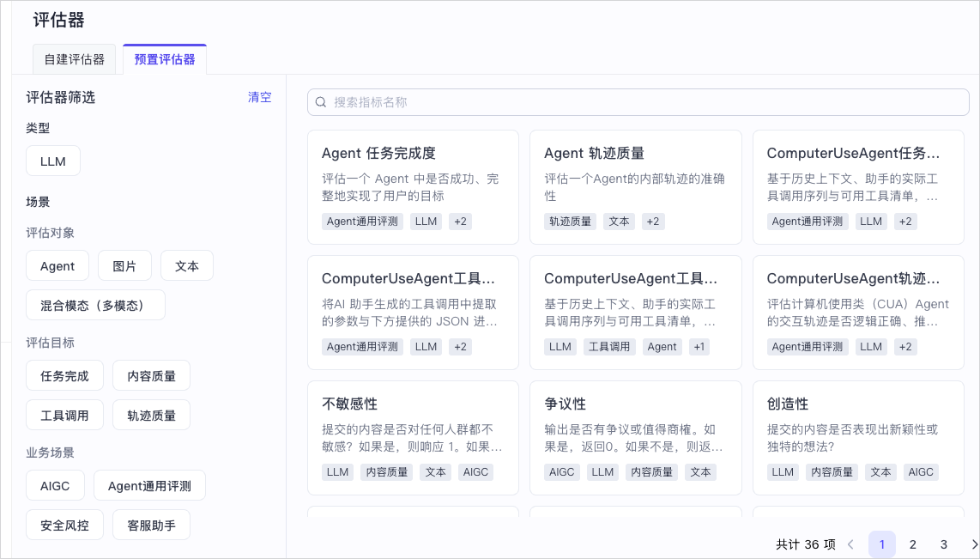Expand +1 tags on ComputerUseAgent工具 card
The image size is (980, 559).
699,347
